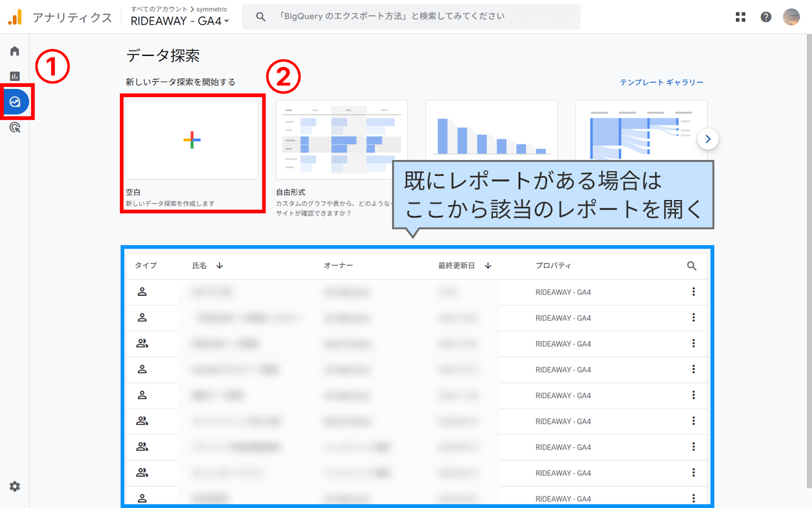Open Admin settings gear at bottom left
Image resolution: width=812 pixels, height=508 pixels.
click(x=14, y=486)
